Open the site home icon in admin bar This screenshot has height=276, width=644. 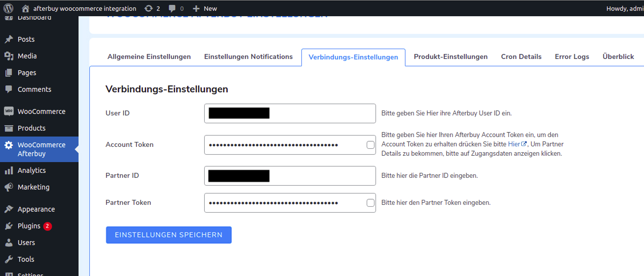26,8
